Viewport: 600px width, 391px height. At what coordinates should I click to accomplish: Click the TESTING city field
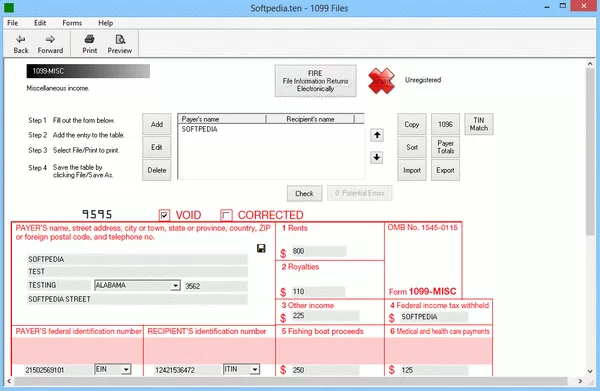coord(59,285)
